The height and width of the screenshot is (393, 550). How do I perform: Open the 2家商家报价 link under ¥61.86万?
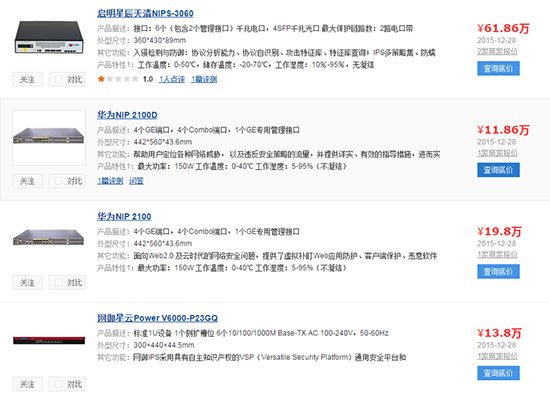click(x=497, y=52)
